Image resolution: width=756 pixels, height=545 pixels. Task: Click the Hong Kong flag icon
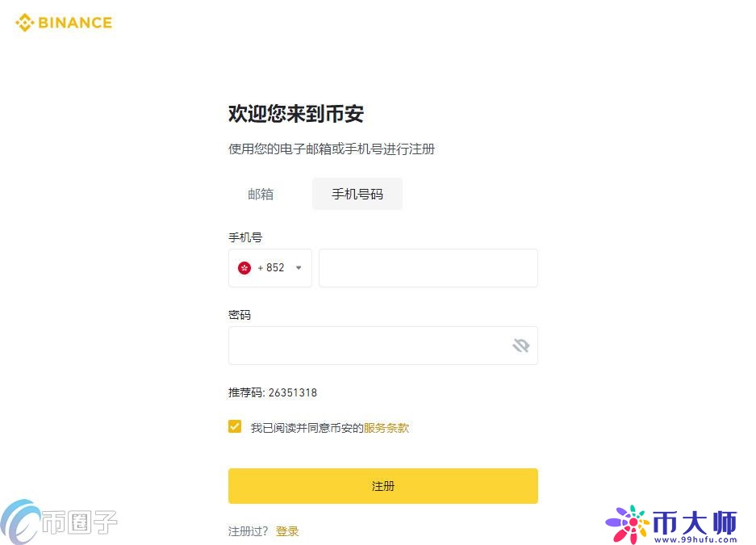click(x=244, y=267)
